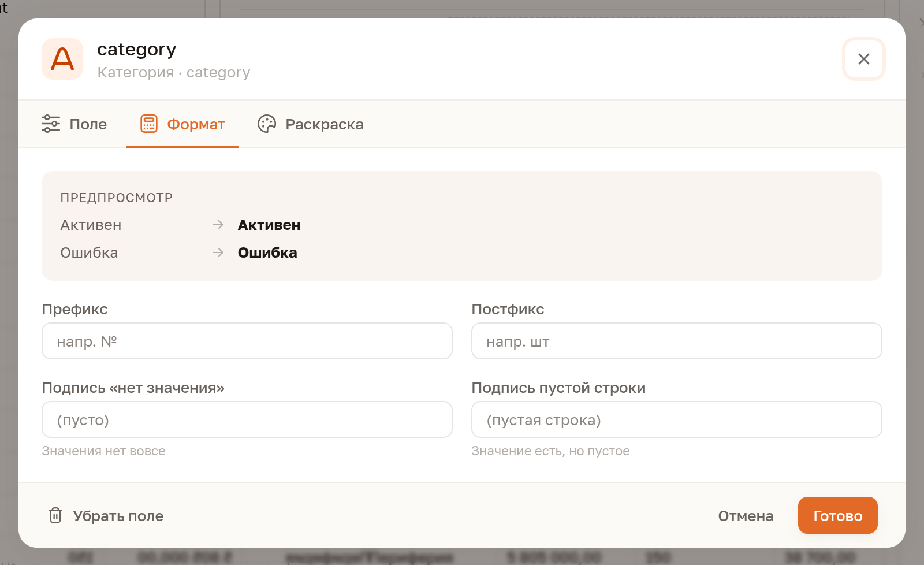The width and height of the screenshot is (924, 565).
Task: Close the category dialog with the X
Action: tap(864, 59)
